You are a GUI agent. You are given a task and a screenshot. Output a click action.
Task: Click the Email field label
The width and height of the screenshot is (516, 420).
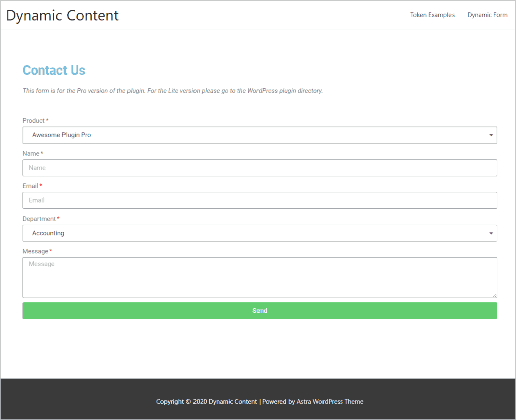[x=30, y=186]
